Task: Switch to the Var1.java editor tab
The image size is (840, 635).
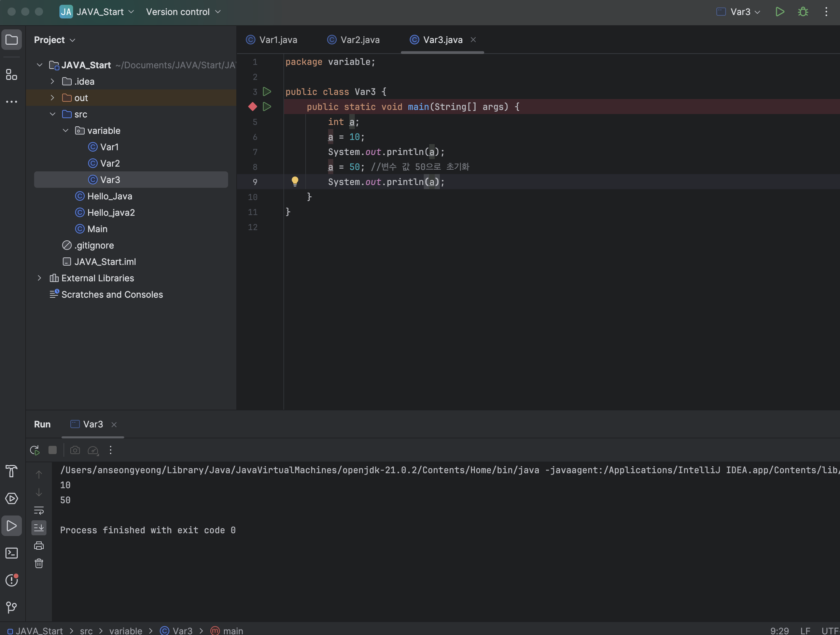Action: (278, 40)
